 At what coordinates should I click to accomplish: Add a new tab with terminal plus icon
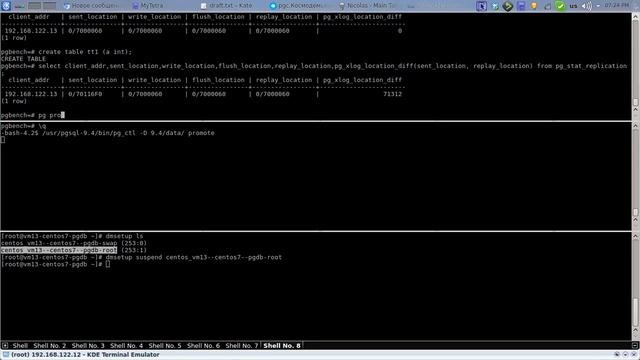click(5, 345)
